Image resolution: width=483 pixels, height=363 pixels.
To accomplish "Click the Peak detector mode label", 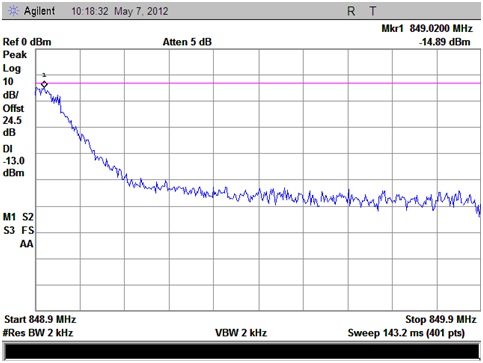I will [15, 55].
